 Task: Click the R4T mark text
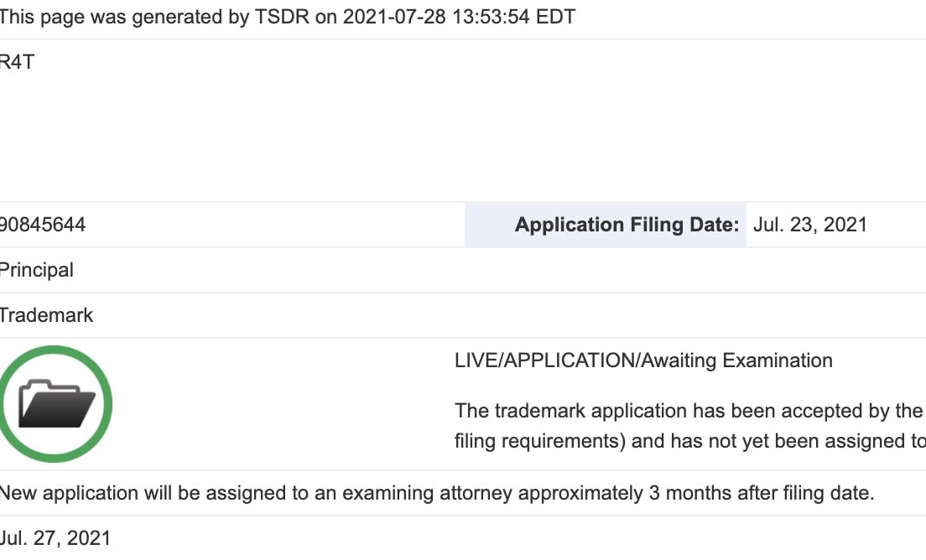(17, 62)
